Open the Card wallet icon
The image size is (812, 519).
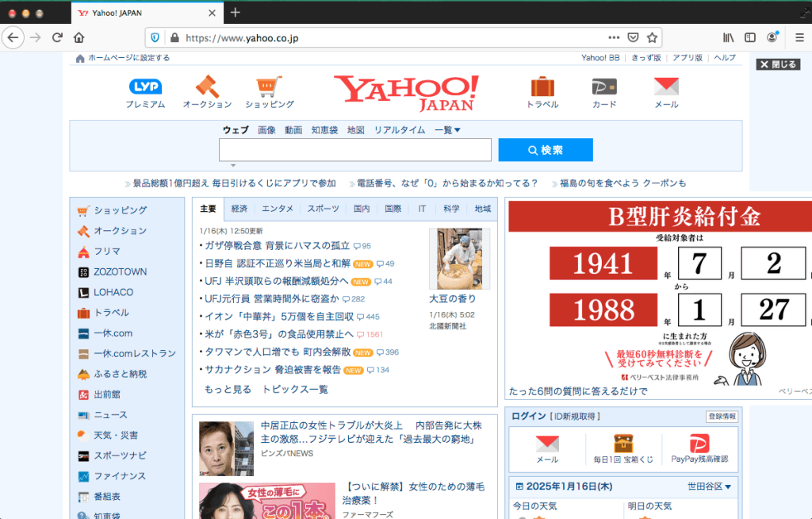coord(604,86)
